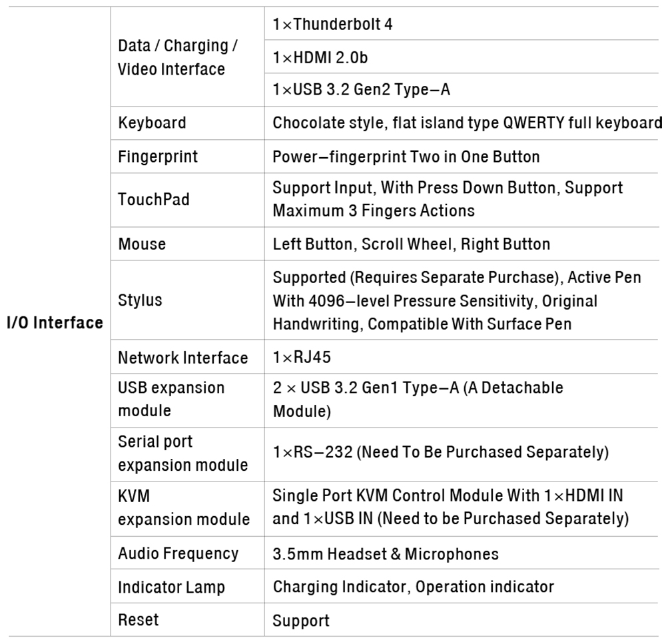Select the Data / Charging / Video Interface label
This screenshot has width=666, height=644.
point(178,57)
